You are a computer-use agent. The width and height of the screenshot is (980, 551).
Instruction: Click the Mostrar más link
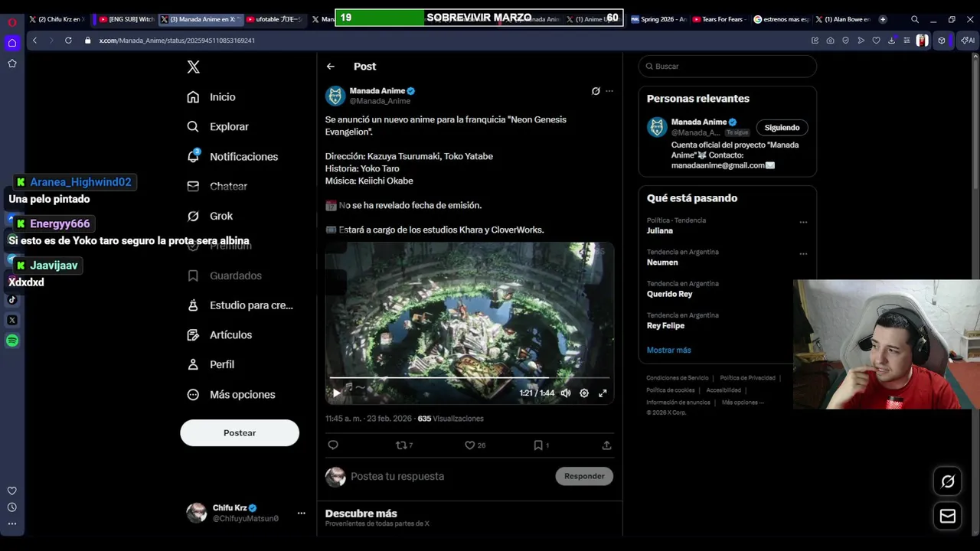pos(668,350)
